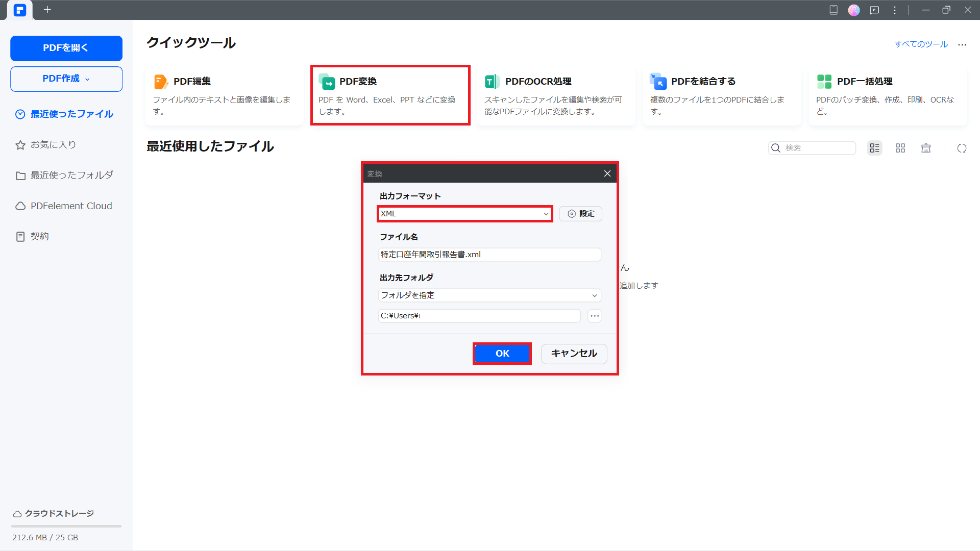Viewport: 980px width, 551px height.
Task: Switch to list view of recent files
Action: pyautogui.click(x=875, y=148)
